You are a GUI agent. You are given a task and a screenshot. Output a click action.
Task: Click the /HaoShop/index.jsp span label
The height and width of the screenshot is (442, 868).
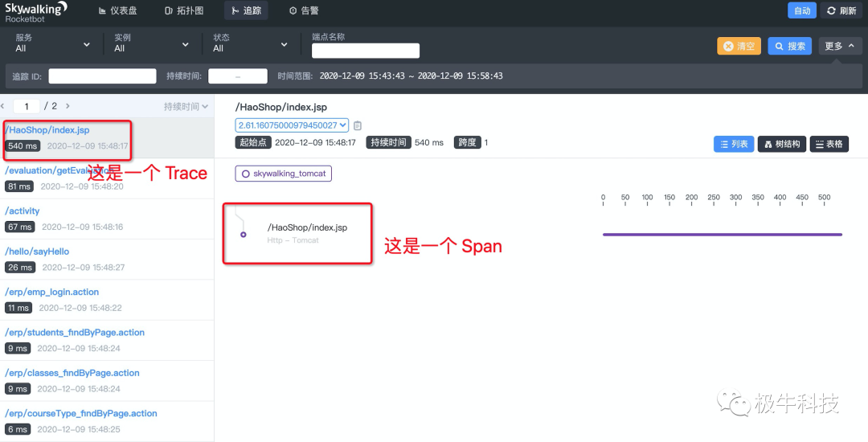tap(307, 227)
